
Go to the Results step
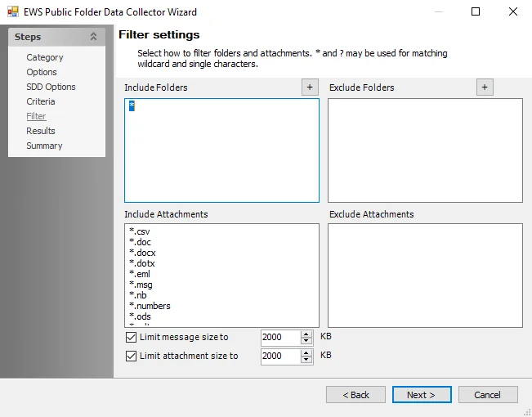41,131
